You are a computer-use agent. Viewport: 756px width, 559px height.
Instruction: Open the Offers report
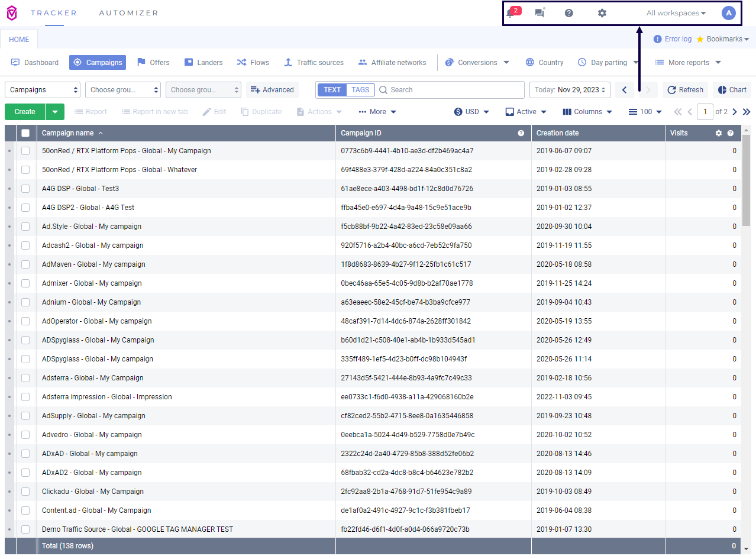click(x=153, y=63)
